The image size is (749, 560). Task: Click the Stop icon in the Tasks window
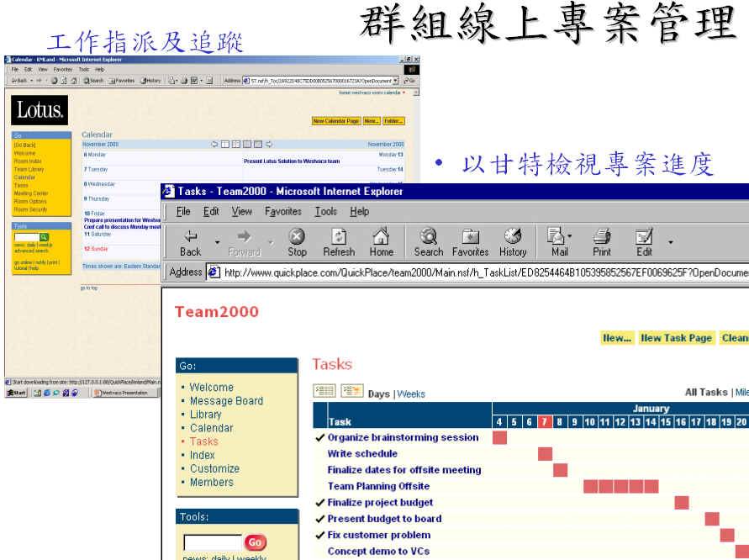[297, 236]
